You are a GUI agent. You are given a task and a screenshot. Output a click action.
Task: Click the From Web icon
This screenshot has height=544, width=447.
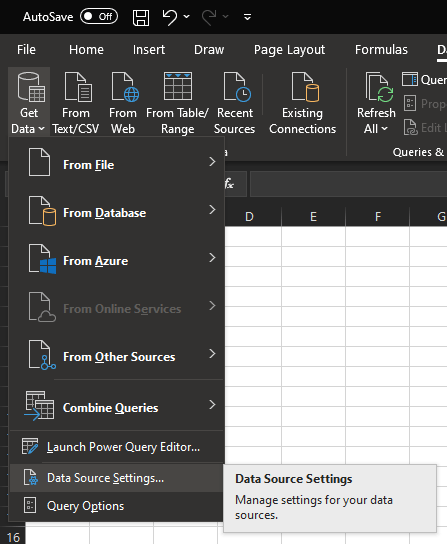tap(124, 87)
